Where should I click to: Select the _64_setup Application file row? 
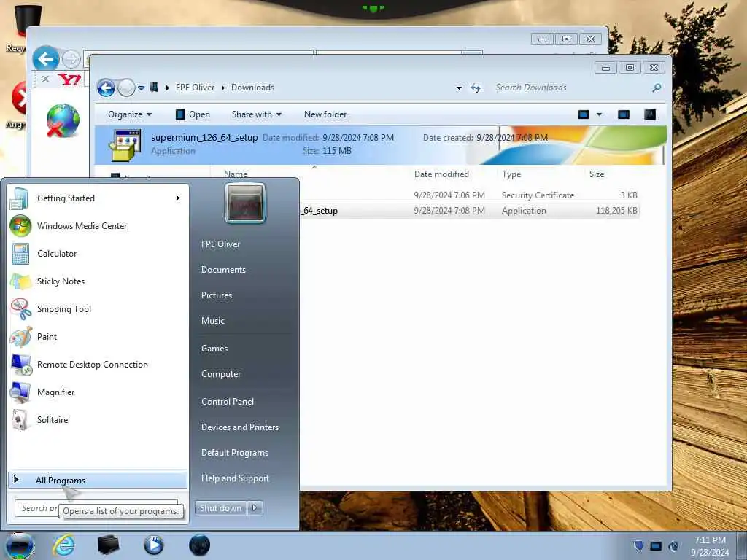469,211
